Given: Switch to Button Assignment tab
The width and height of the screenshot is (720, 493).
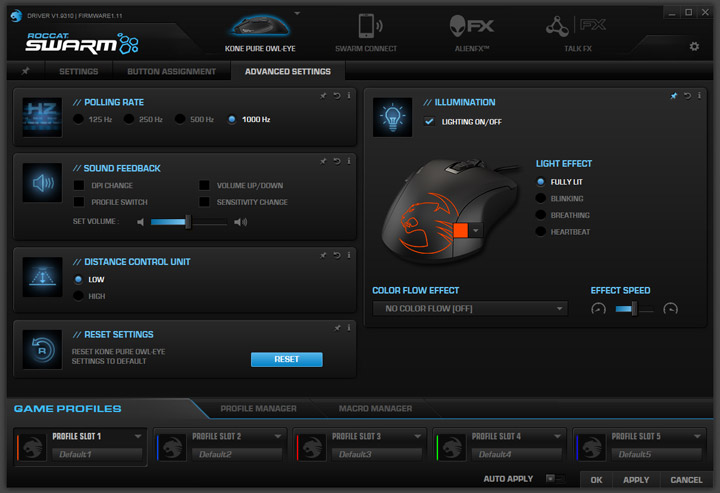Looking at the screenshot, I should click(x=171, y=71).
